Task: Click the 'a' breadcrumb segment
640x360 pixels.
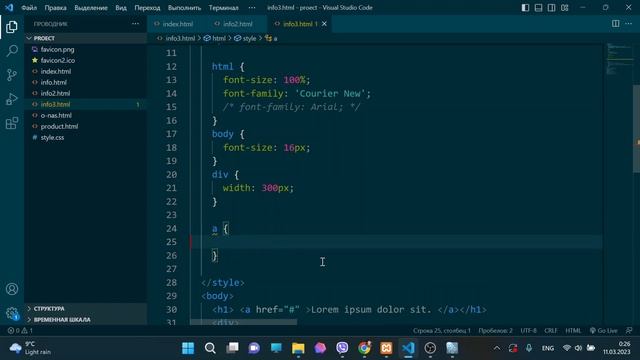Action: pos(271,38)
